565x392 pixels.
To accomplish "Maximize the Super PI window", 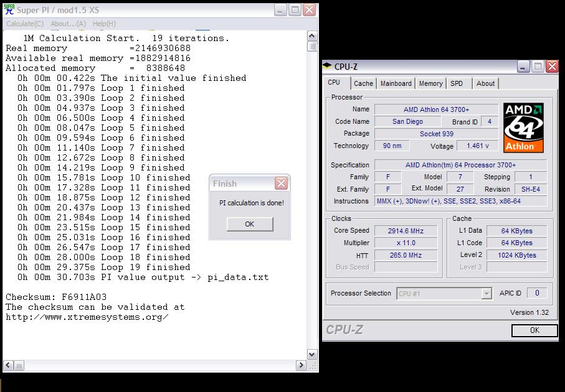I will click(x=295, y=10).
